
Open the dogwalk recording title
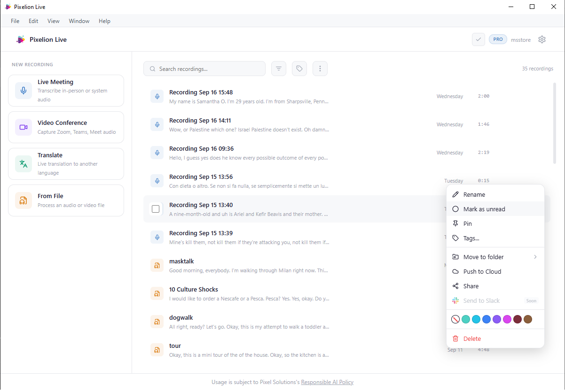181,317
